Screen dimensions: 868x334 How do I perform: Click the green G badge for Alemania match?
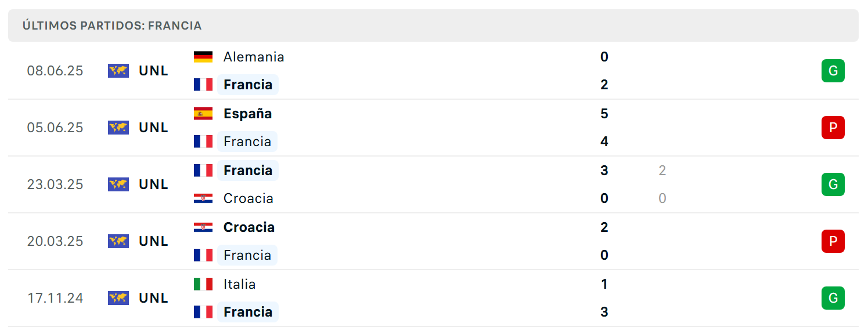pyautogui.click(x=833, y=71)
